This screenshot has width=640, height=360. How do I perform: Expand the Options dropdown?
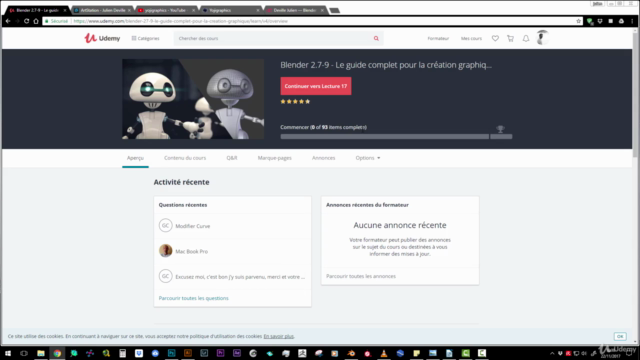click(367, 158)
